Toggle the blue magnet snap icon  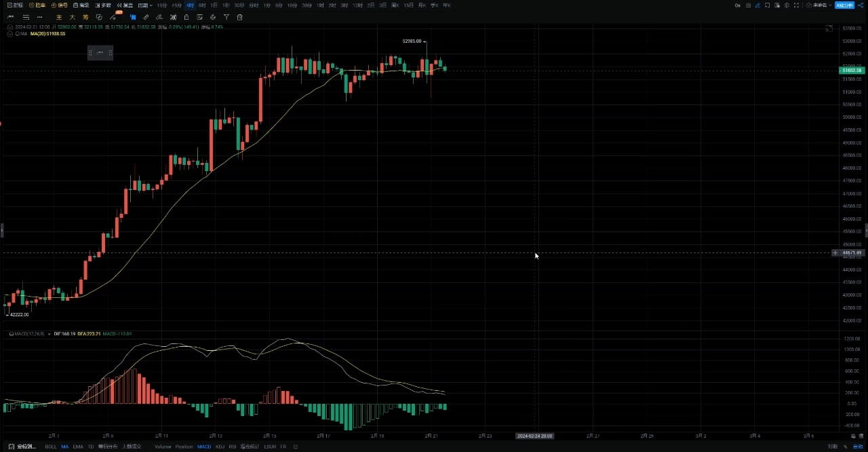[x=133, y=17]
